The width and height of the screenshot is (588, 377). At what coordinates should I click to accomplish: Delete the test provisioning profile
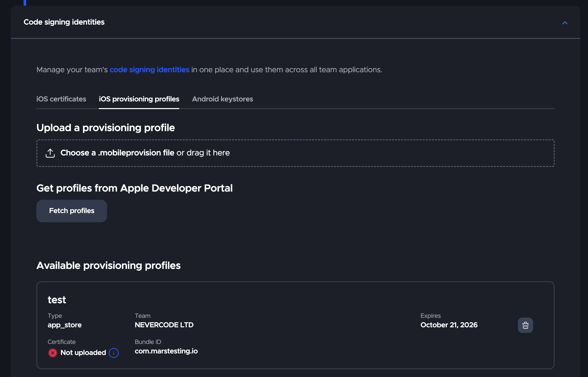(525, 325)
